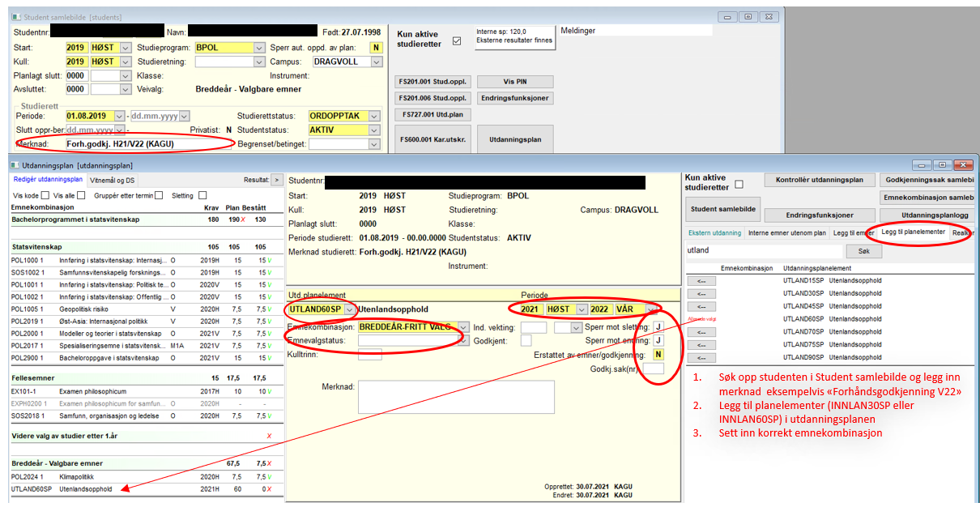The height and width of the screenshot is (507, 980).
Task: Click the Resultat '>' expand button
Action: click(276, 180)
